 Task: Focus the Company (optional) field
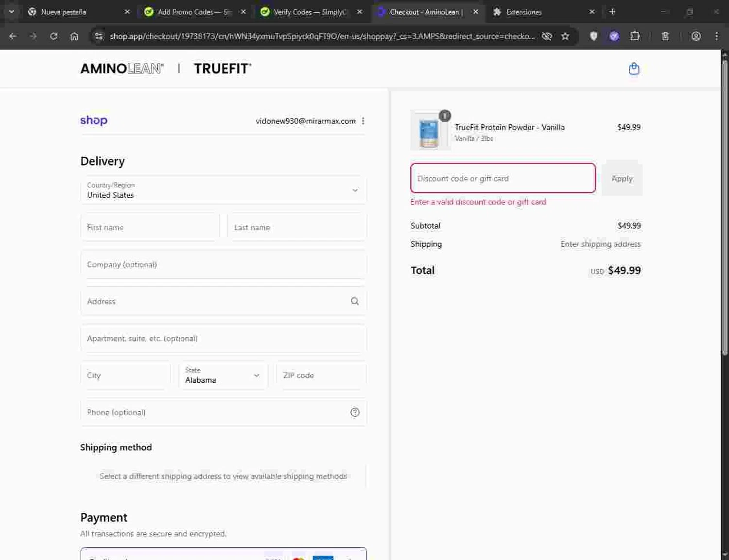[x=224, y=264]
